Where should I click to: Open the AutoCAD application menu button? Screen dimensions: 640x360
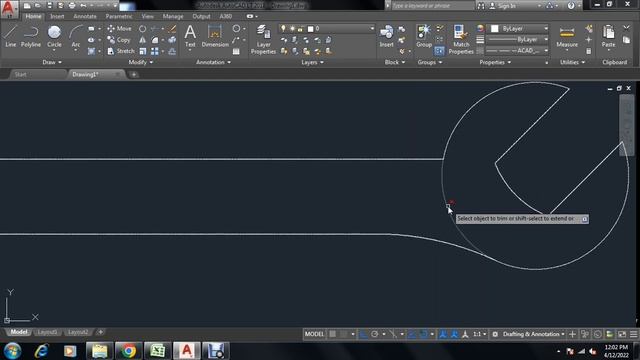click(x=8, y=8)
